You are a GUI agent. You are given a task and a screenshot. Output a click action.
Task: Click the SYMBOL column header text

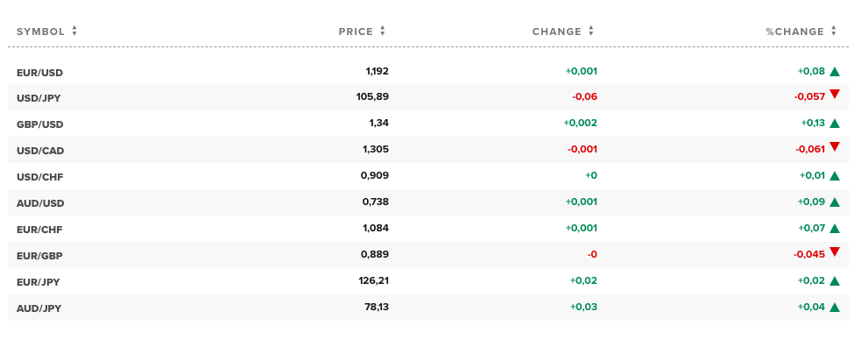[41, 32]
